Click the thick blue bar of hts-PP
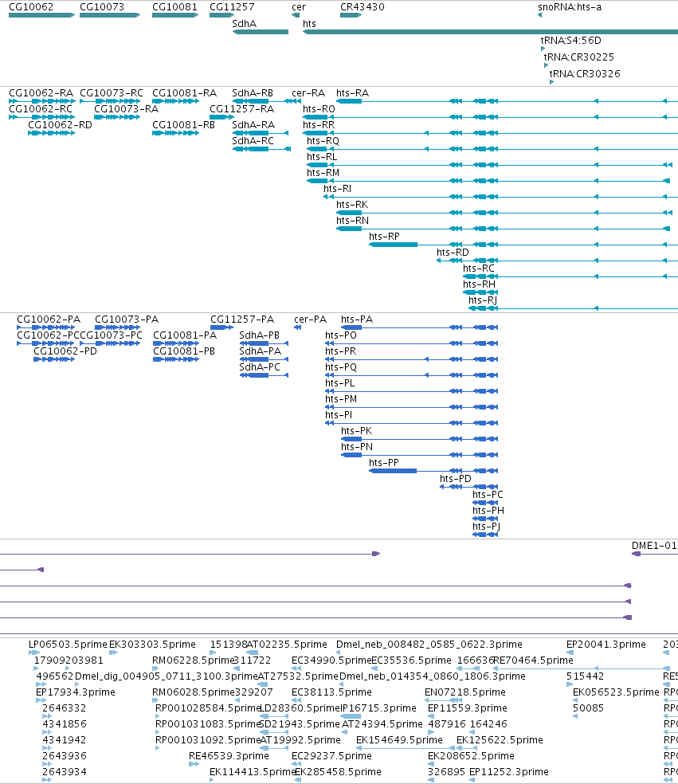 tap(393, 471)
